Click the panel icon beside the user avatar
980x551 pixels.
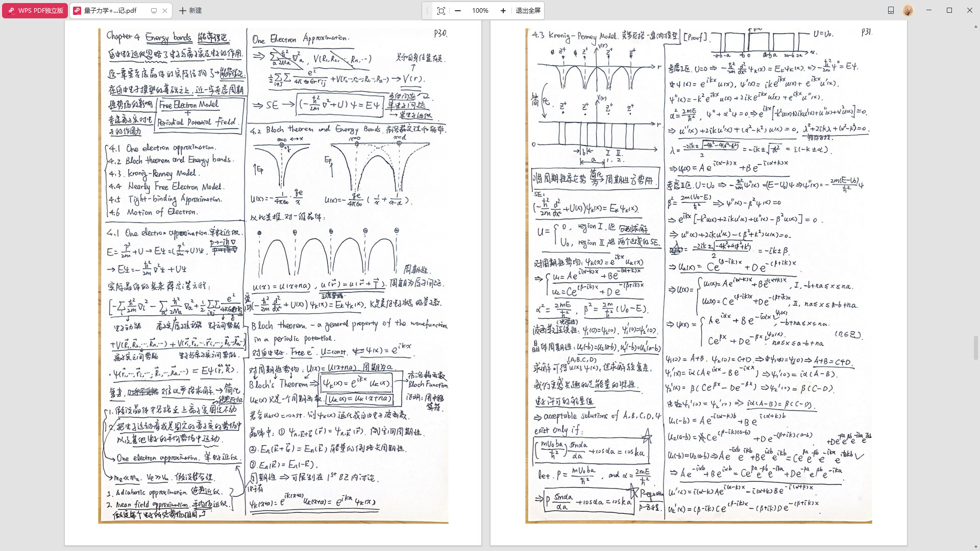pyautogui.click(x=891, y=10)
